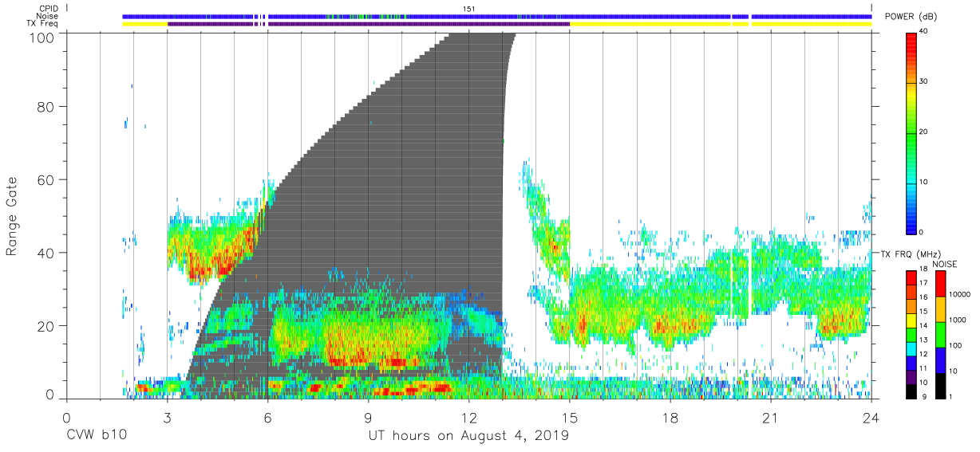This screenshot has width=980, height=452.
Task: Click range gate axis tick label '20'
Action: pos(46,326)
